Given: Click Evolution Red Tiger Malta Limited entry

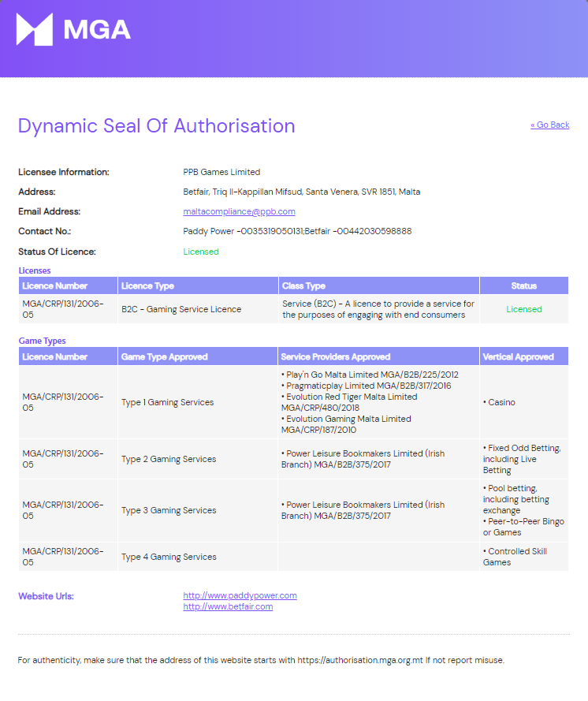Looking at the screenshot, I should point(349,402).
